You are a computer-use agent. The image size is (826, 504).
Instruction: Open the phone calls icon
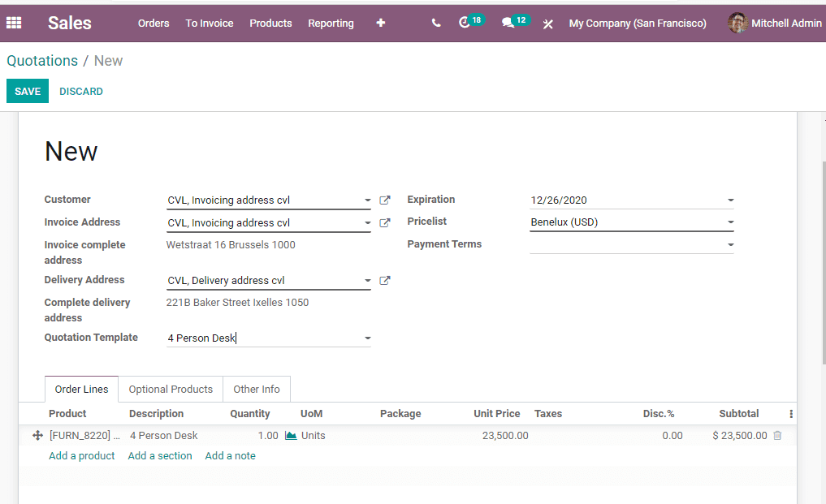click(435, 23)
